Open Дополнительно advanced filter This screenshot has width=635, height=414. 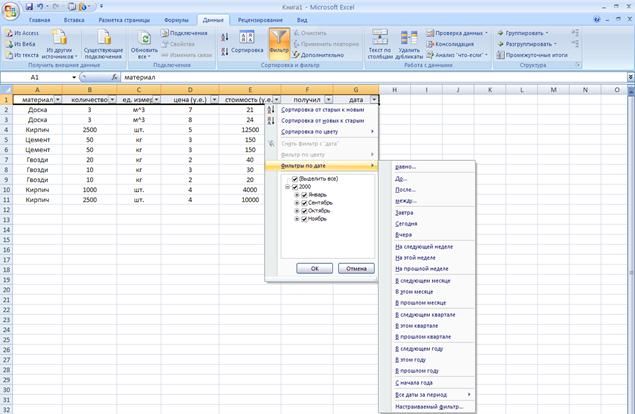[318, 55]
